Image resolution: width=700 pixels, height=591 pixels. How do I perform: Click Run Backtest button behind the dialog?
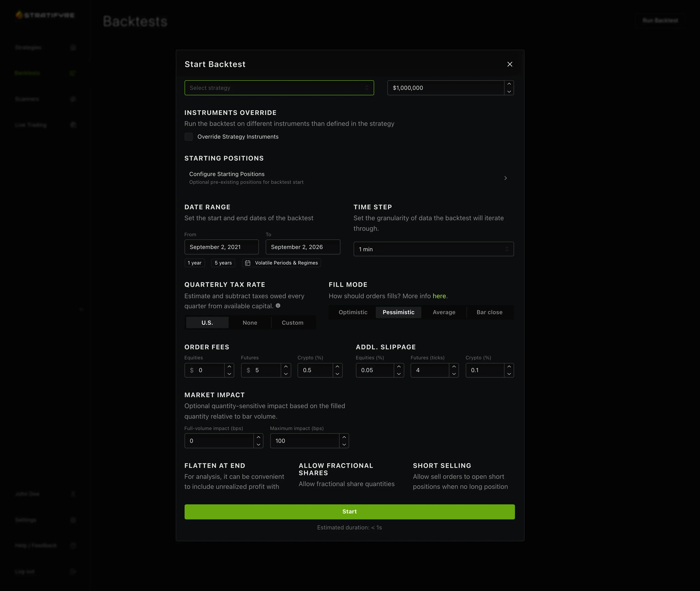660,21
